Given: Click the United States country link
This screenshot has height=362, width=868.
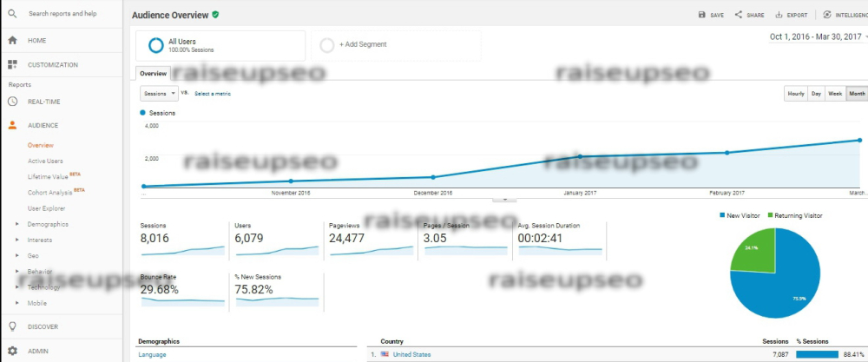Looking at the screenshot, I should click(411, 354).
